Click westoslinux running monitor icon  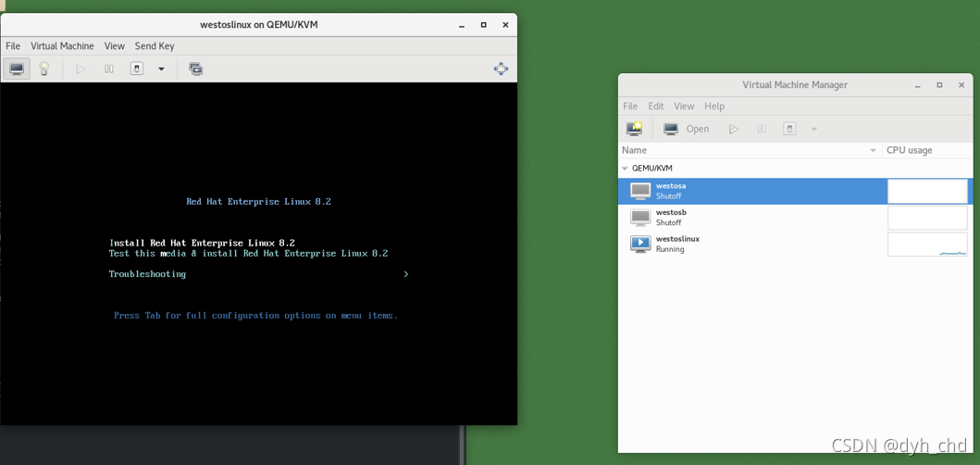coord(640,244)
